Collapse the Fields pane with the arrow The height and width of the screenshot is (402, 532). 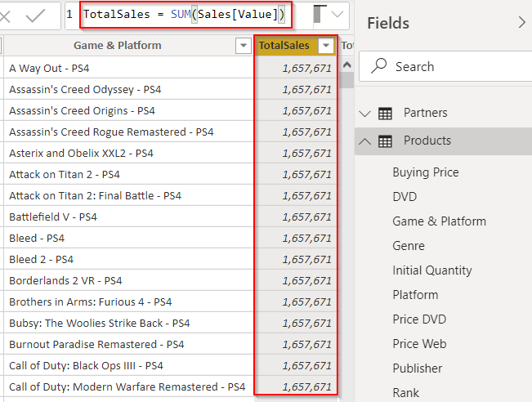point(521,23)
